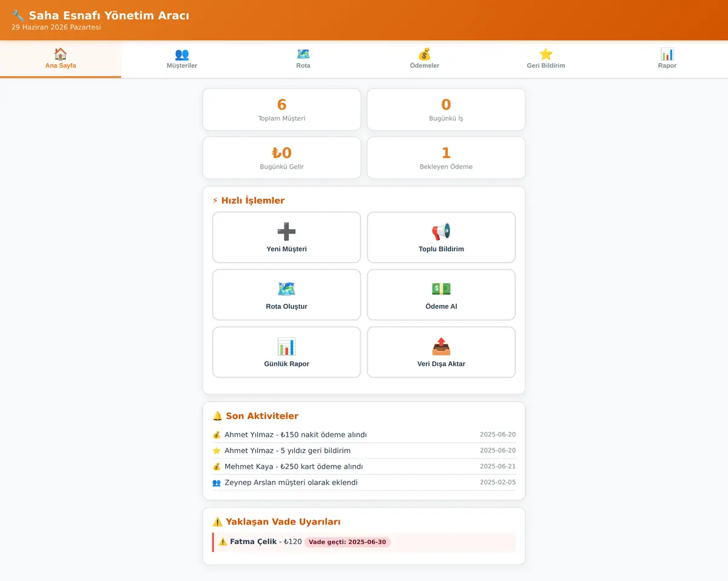Screen dimensions: 728x581
Task: Click the money bag icon on Mehmet Kaya row
Action: [217, 467]
